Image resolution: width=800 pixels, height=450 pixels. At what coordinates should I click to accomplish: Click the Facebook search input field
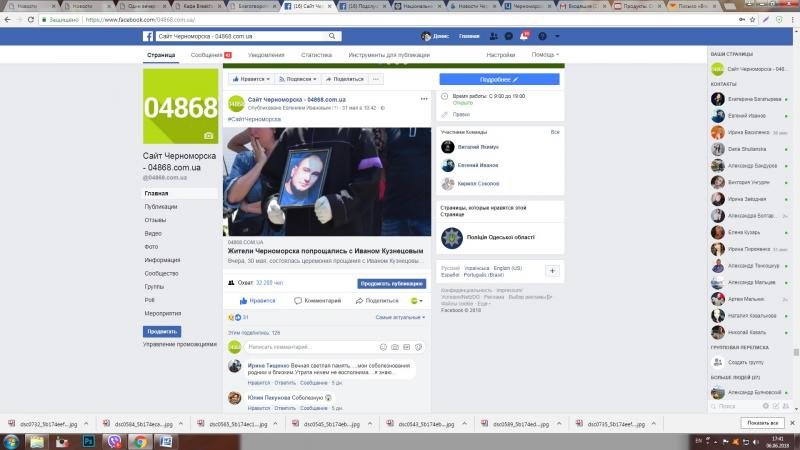(x=241, y=36)
